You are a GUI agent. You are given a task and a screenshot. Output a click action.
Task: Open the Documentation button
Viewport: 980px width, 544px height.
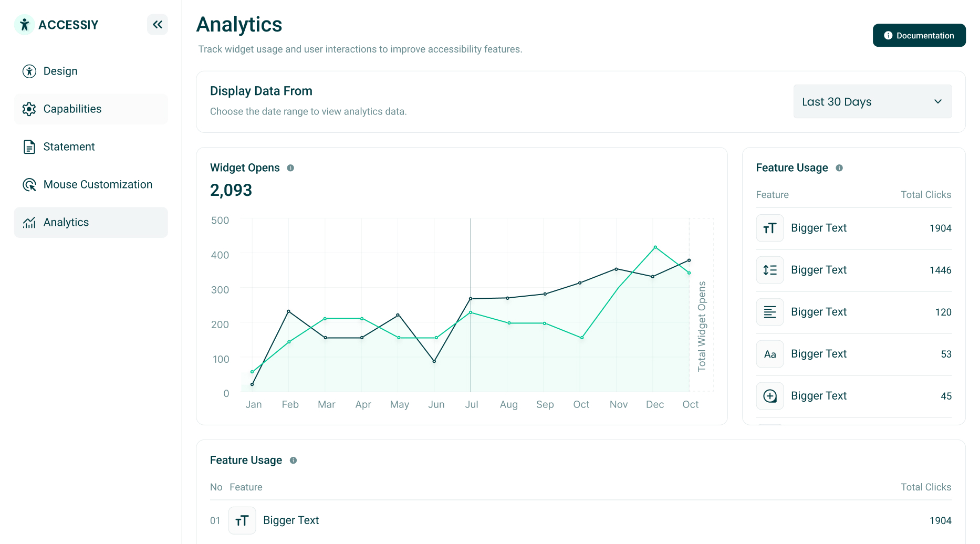[x=919, y=35]
